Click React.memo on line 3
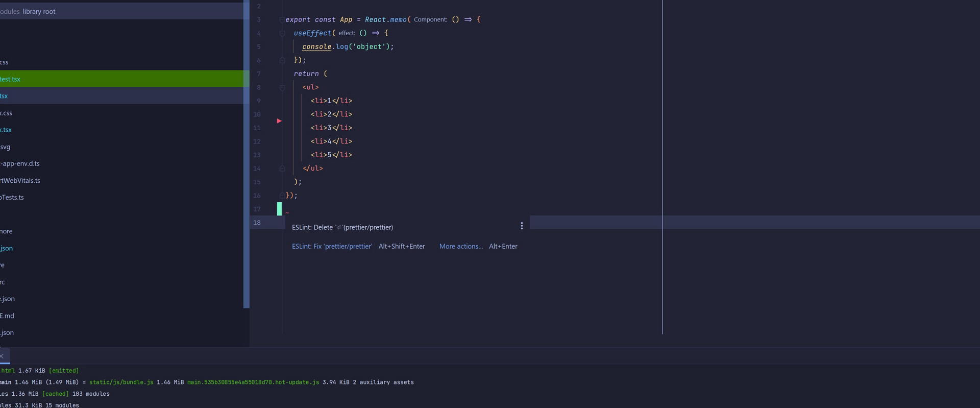The height and width of the screenshot is (408, 980). coord(386,19)
